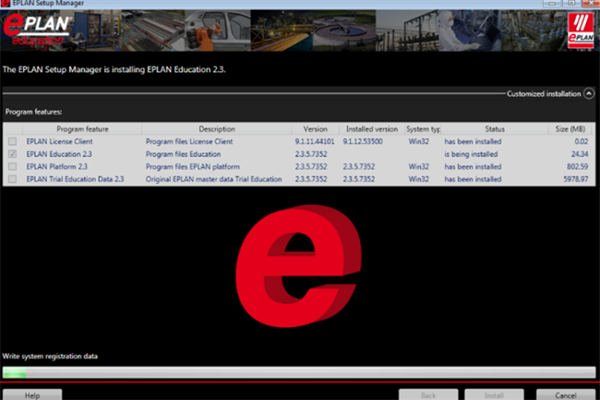600x400 pixels.
Task: Toggle the EPLAN License Client checkbox
Action: pyautogui.click(x=12, y=143)
